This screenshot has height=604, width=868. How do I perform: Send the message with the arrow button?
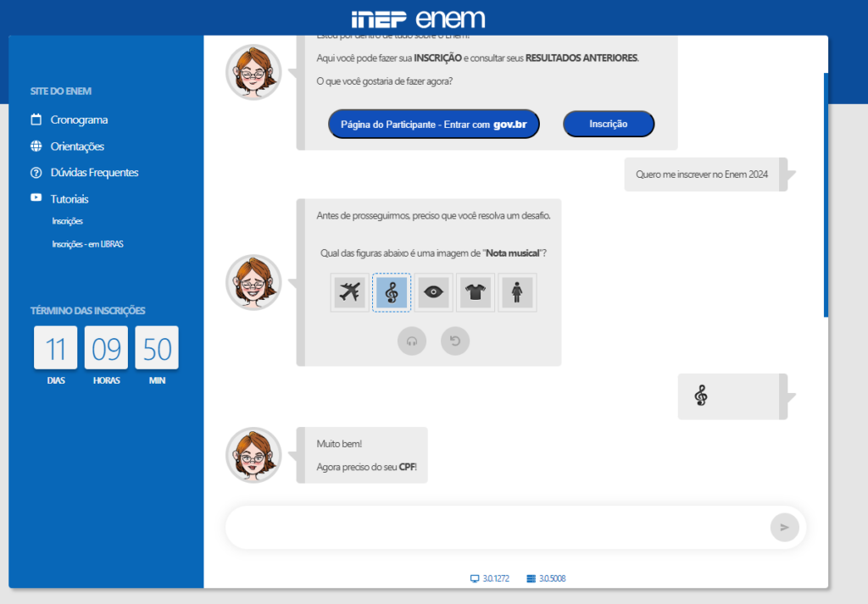(x=784, y=527)
